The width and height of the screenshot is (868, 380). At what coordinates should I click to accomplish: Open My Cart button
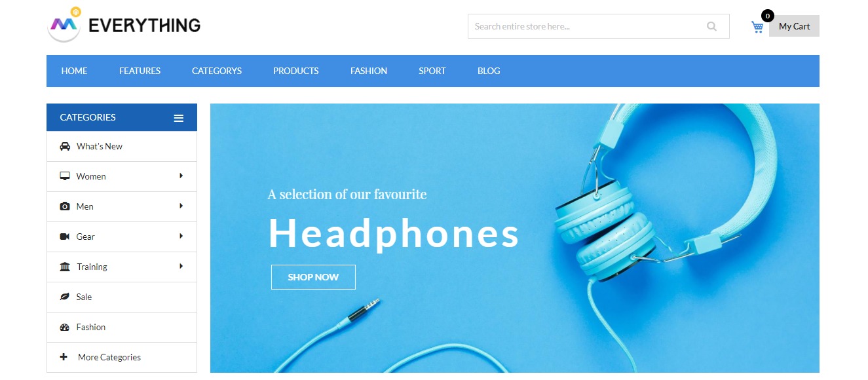click(x=794, y=26)
